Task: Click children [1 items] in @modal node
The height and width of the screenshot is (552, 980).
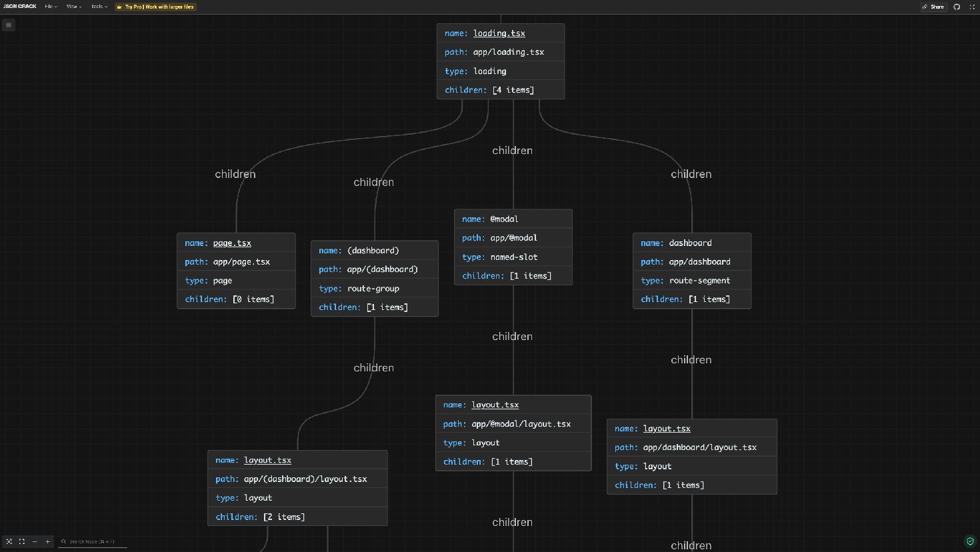Action: 513,276
